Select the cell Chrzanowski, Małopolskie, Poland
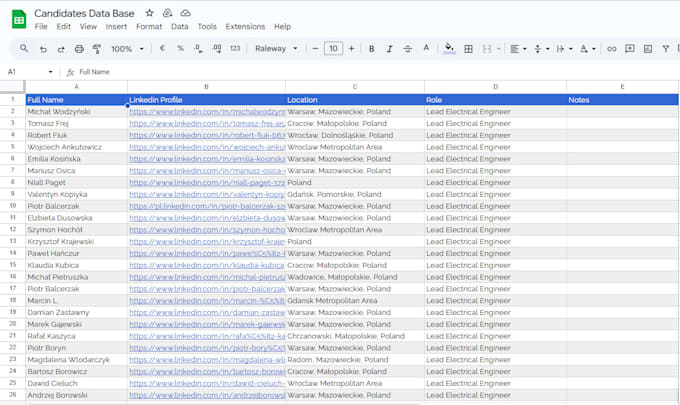The height and width of the screenshot is (405, 680). 355,336
